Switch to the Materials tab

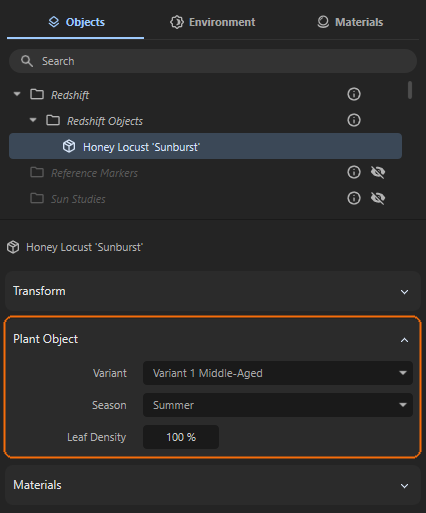pos(350,22)
